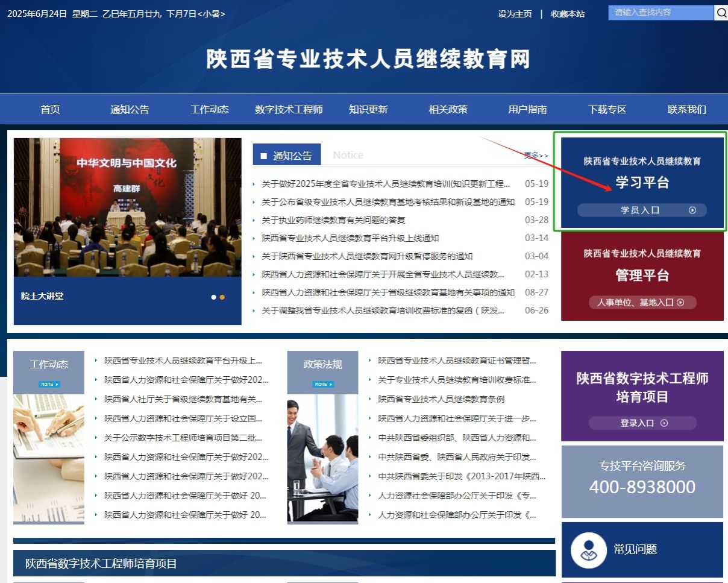Screen dimensions: 728x583
Task: Select the second orange carousel dot
Action: [222, 297]
